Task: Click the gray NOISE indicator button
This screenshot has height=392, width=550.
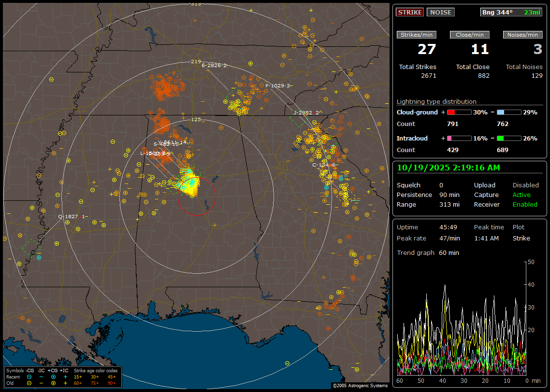Action: (x=440, y=12)
